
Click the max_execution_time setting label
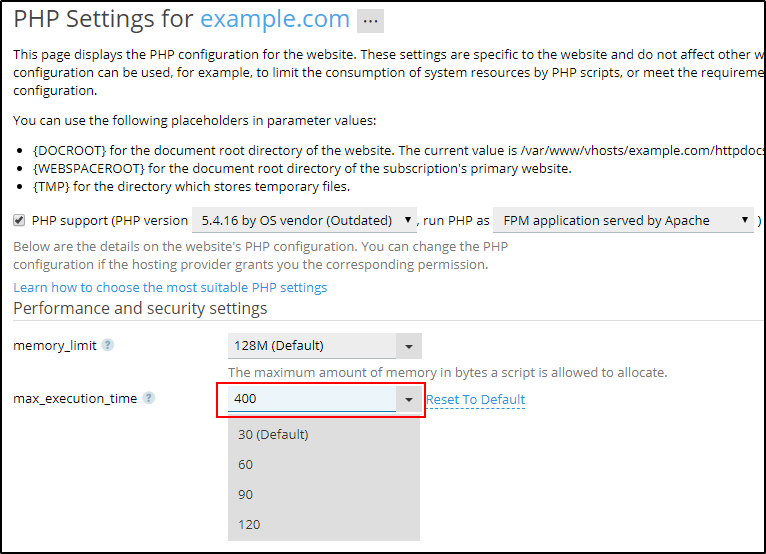pos(76,399)
